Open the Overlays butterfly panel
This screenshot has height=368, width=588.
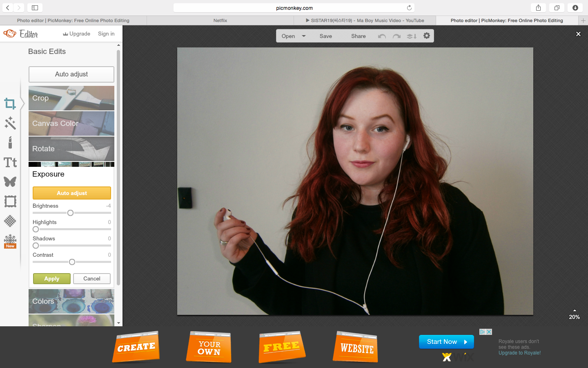10,182
